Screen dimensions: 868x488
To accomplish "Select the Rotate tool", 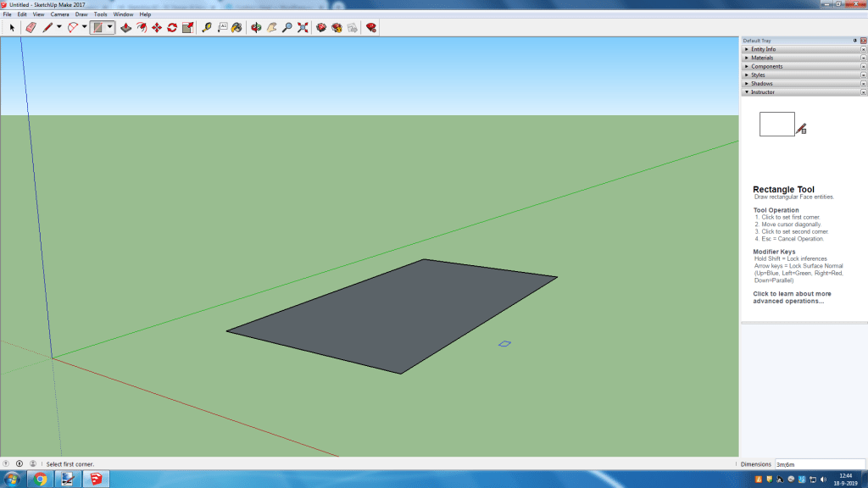I will pyautogui.click(x=172, y=27).
